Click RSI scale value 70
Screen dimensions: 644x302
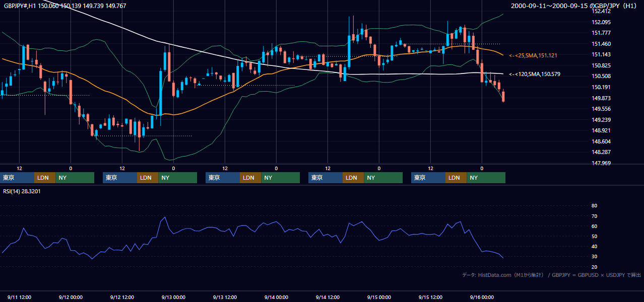point(594,216)
